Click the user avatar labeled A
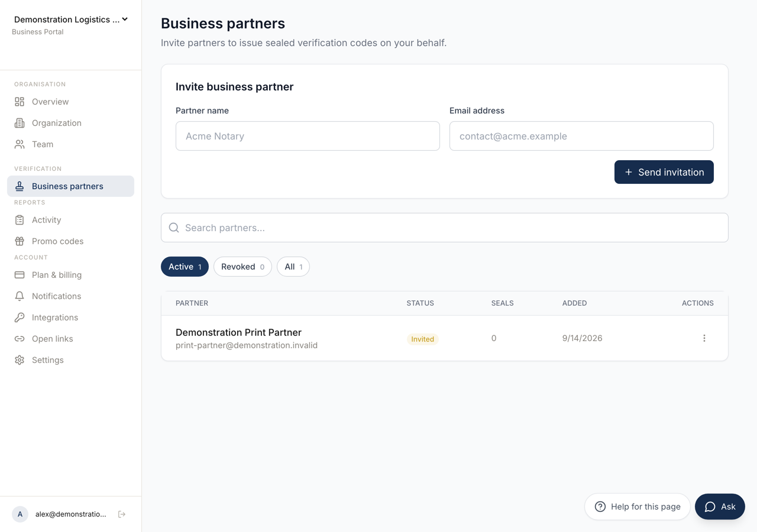The width and height of the screenshot is (757, 532). [x=20, y=514]
